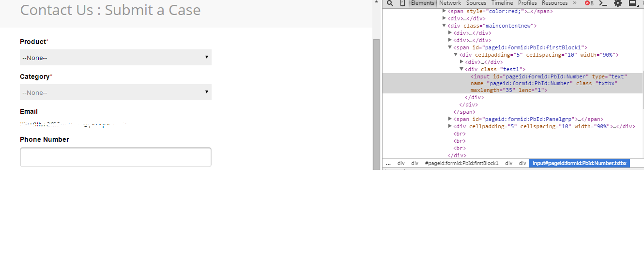
Task: Collapse the div class maincontentnew node
Action: pyautogui.click(x=444, y=25)
